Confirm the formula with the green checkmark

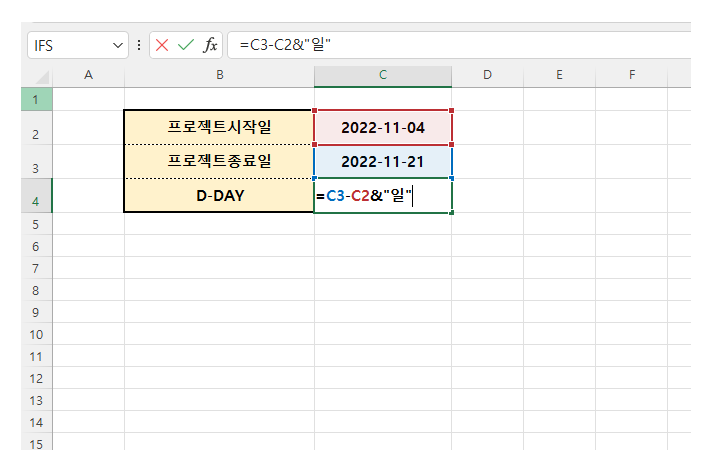186,45
